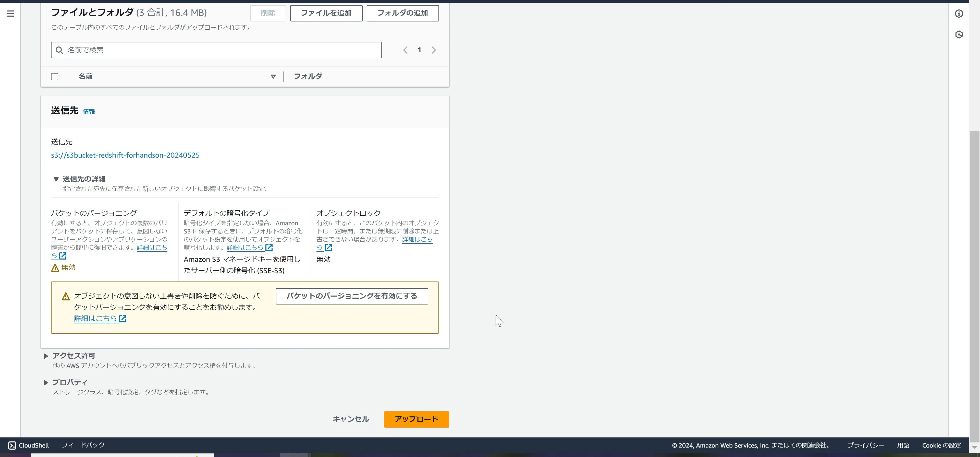980x457 pixels.
Task: Go to next page of file table
Action: click(433, 50)
